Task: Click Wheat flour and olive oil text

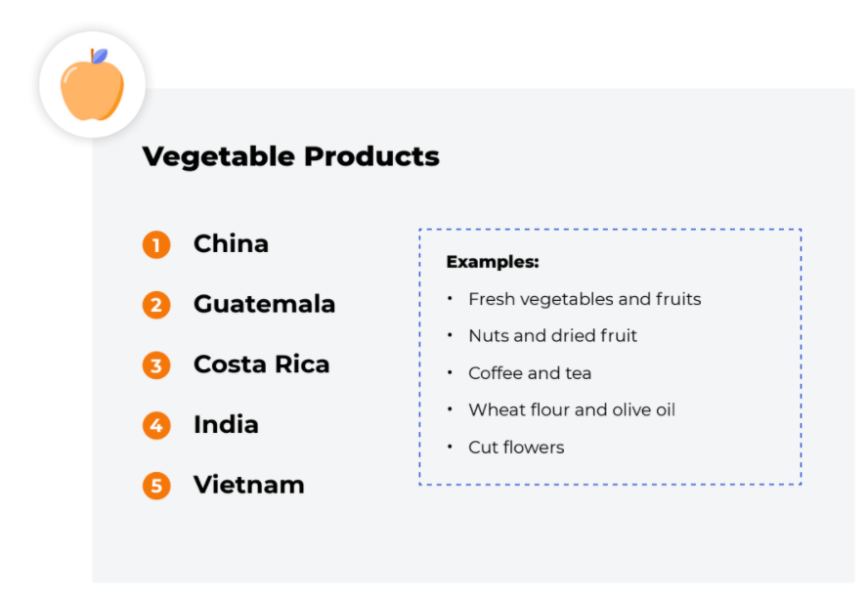Action: coord(572,410)
